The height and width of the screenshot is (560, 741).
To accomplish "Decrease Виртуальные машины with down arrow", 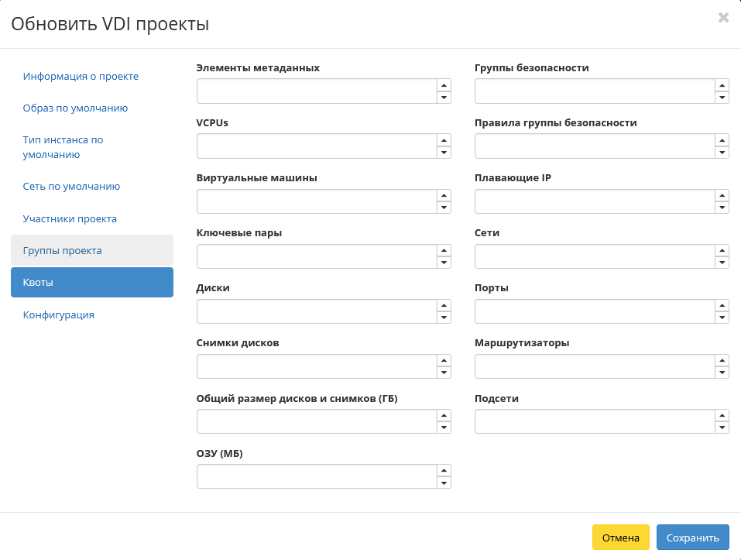I will coord(444,208).
